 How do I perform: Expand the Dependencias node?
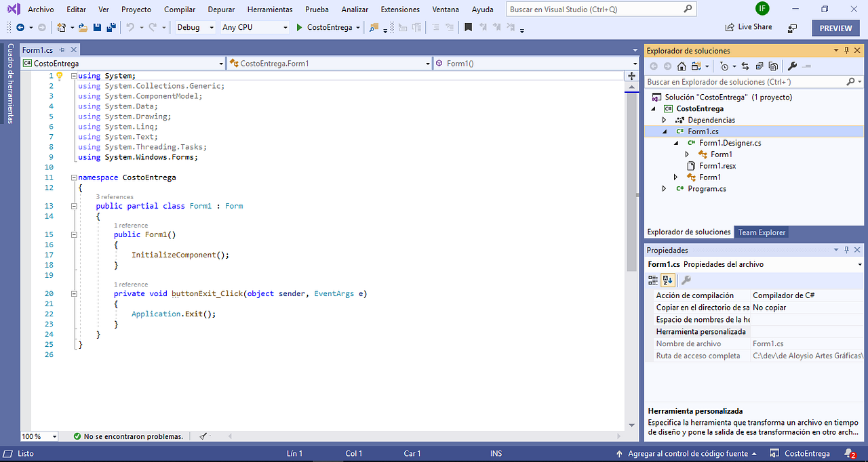click(664, 120)
